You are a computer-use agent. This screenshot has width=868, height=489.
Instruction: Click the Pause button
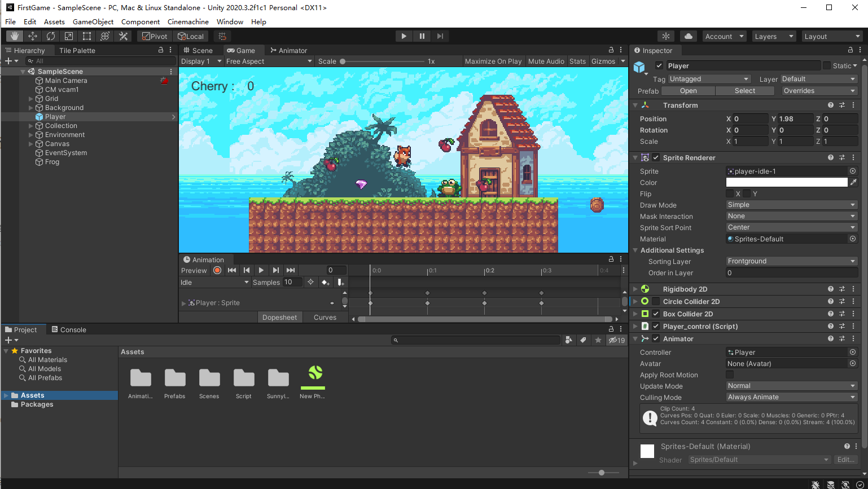coord(422,36)
